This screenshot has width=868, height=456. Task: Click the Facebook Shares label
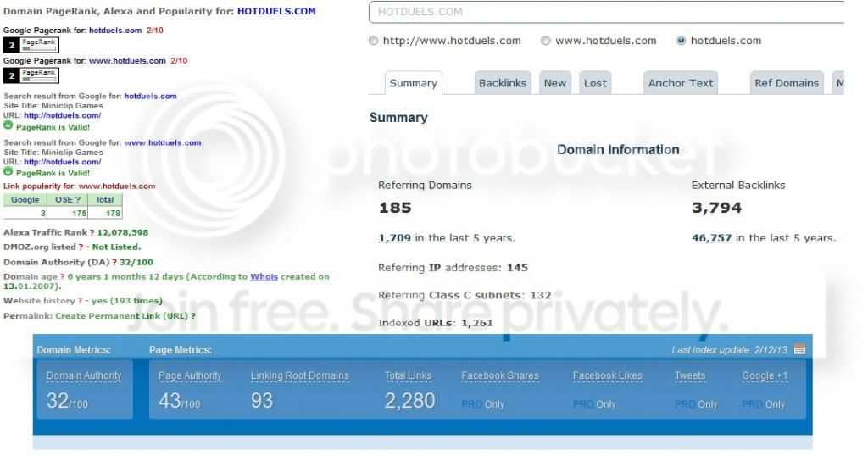coord(500,375)
